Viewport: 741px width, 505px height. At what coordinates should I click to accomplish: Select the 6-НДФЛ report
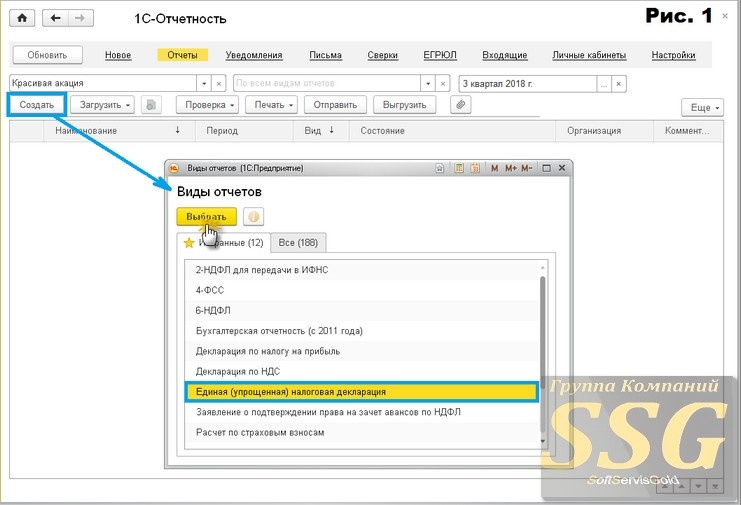(362, 311)
